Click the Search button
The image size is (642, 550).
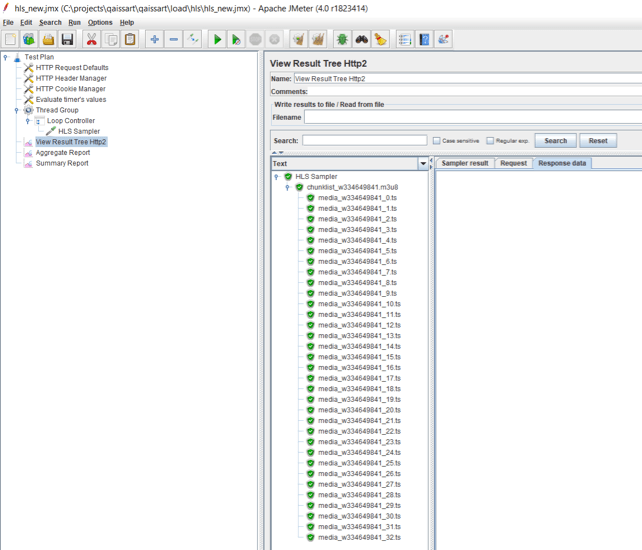tap(556, 141)
